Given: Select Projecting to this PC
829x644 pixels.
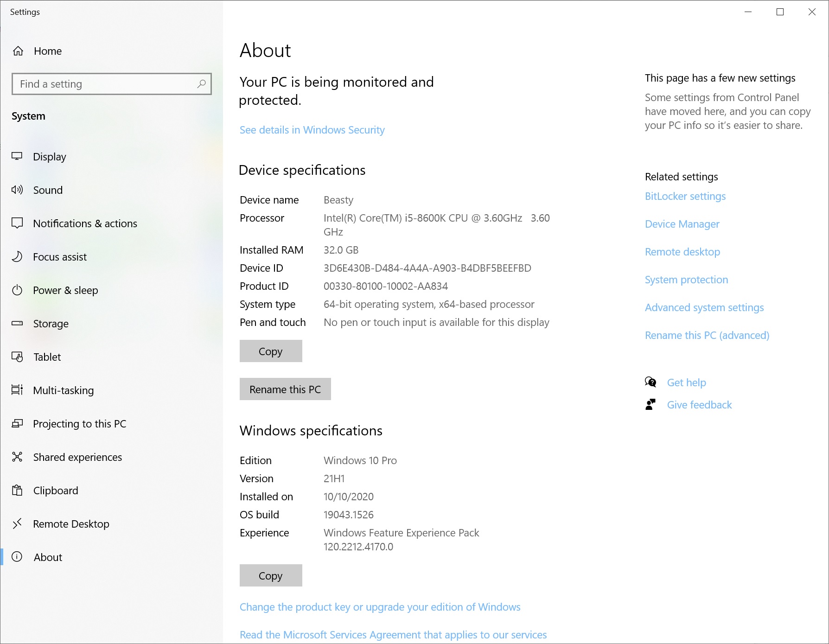Looking at the screenshot, I should [x=79, y=424].
